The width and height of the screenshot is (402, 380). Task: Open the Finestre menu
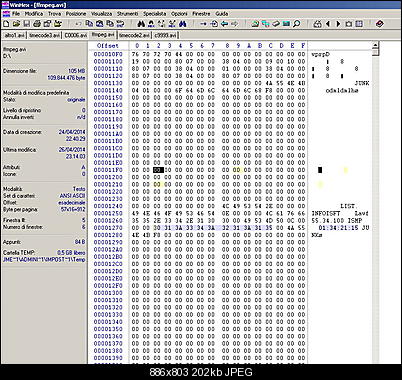201,14
